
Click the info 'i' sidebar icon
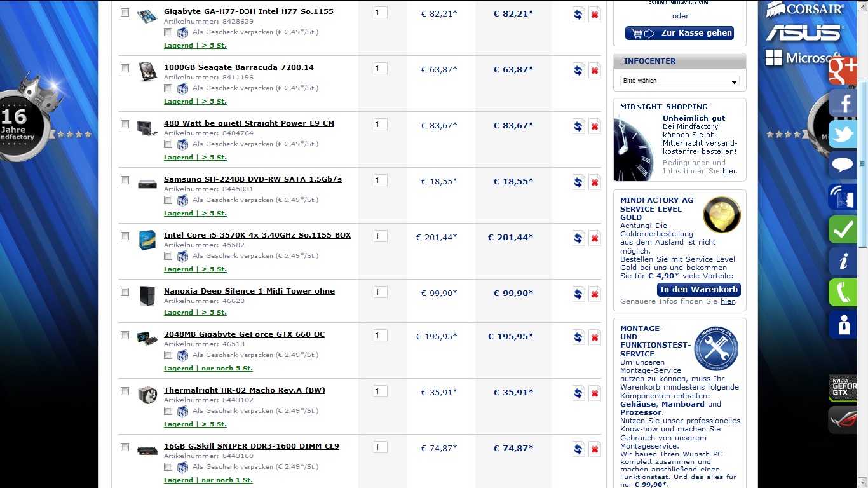point(843,261)
